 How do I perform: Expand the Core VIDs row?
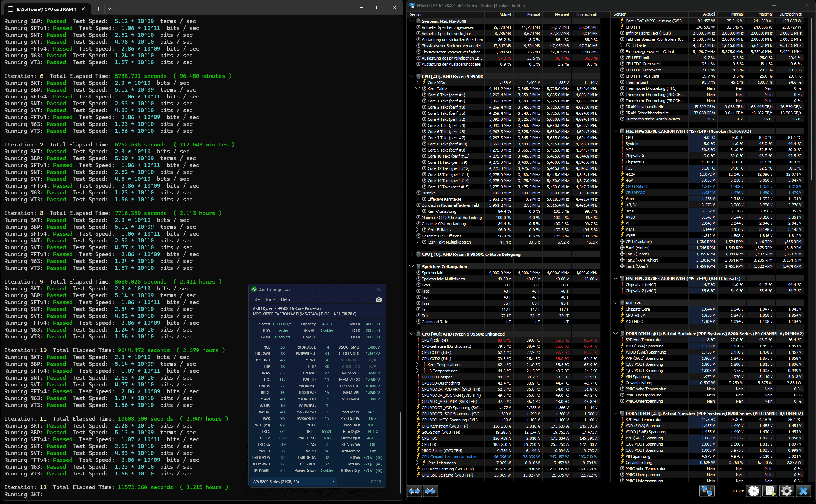[x=418, y=83]
